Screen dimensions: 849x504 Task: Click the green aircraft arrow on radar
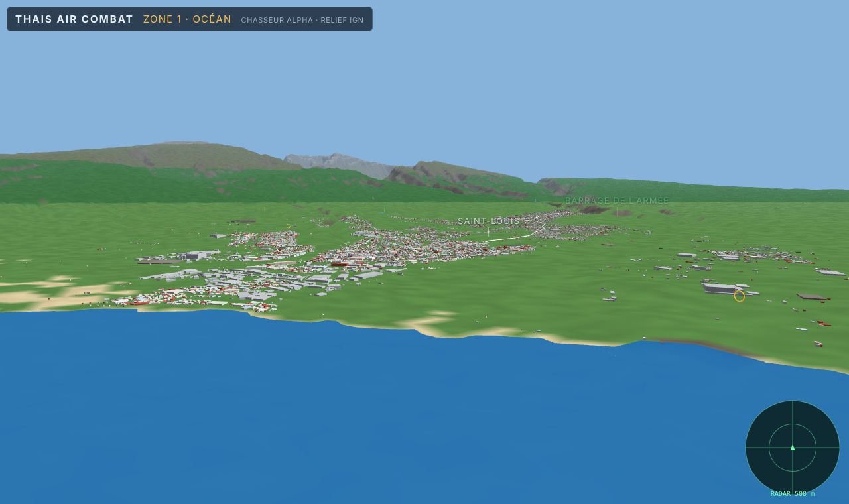pyautogui.click(x=793, y=448)
